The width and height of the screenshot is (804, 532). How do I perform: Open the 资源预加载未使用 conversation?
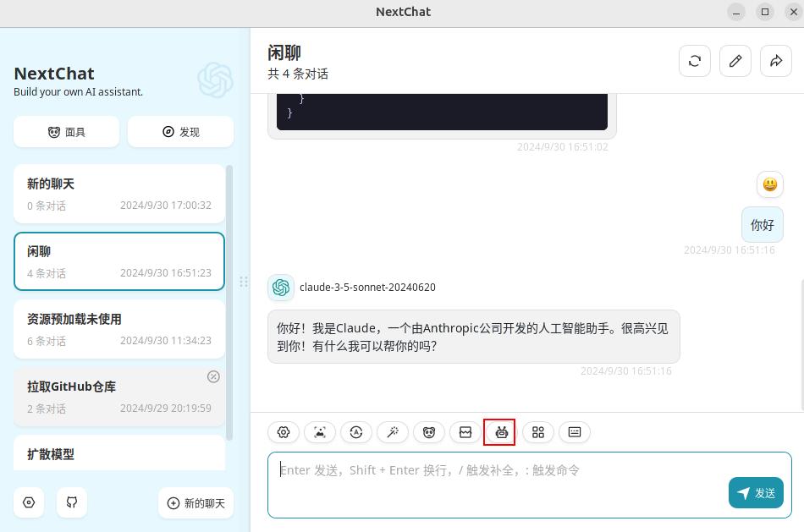coord(119,329)
